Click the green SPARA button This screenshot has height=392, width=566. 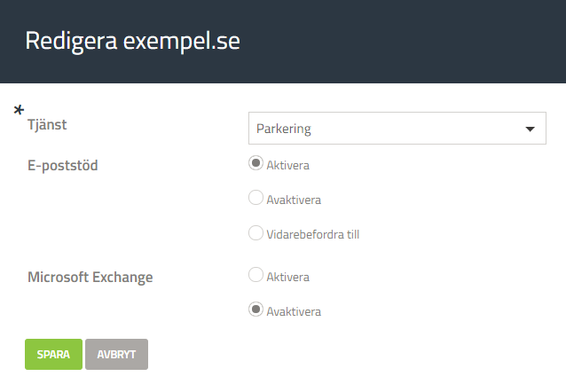pos(53,354)
